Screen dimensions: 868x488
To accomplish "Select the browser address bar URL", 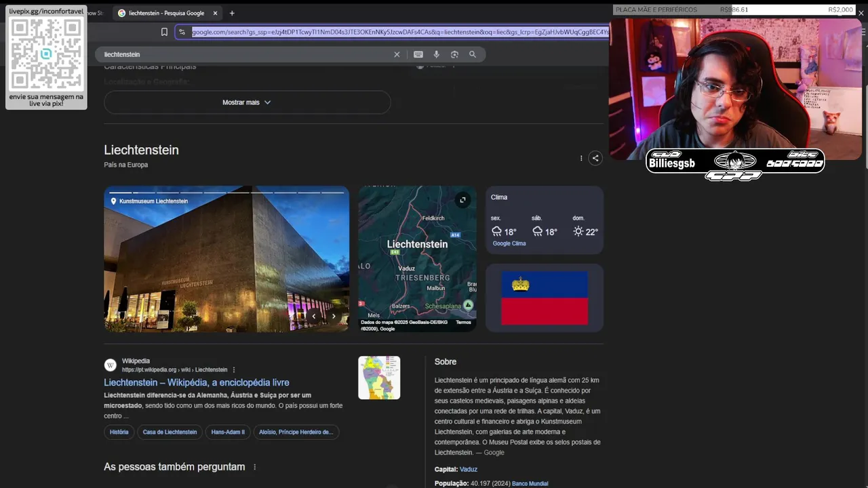I will 400,32.
